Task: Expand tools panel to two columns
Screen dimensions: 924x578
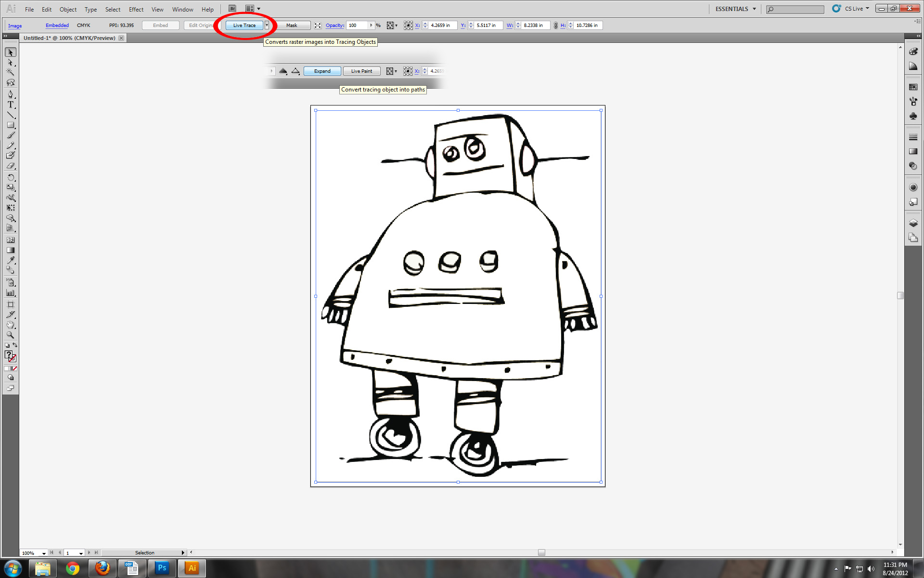Action: pyautogui.click(x=6, y=36)
